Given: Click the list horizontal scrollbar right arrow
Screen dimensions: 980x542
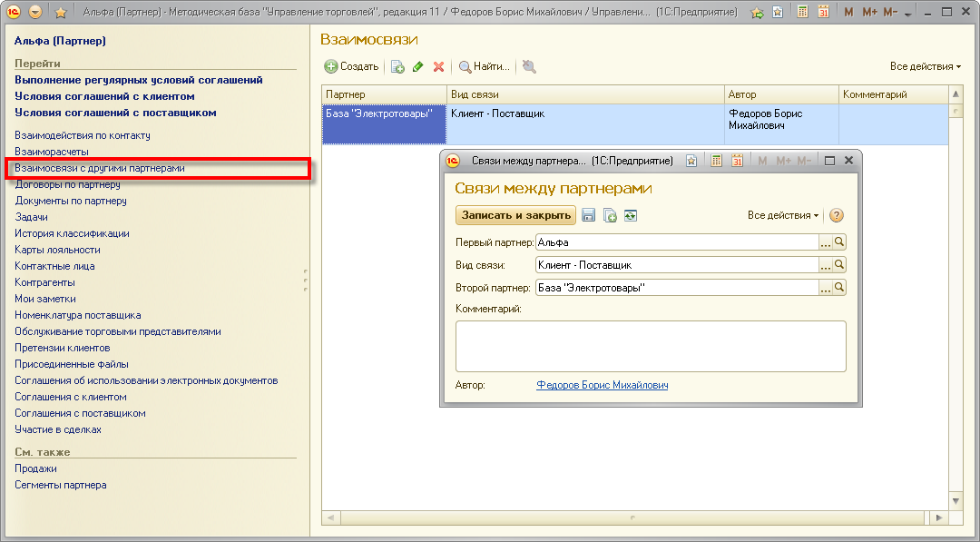Looking at the screenshot, I should tap(939, 517).
